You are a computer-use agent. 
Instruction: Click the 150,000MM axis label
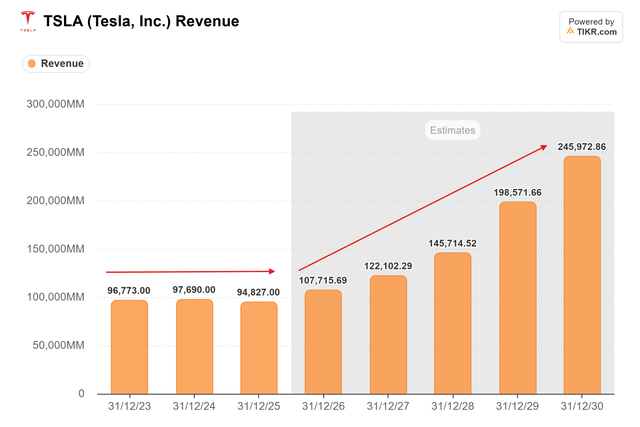click(56, 249)
